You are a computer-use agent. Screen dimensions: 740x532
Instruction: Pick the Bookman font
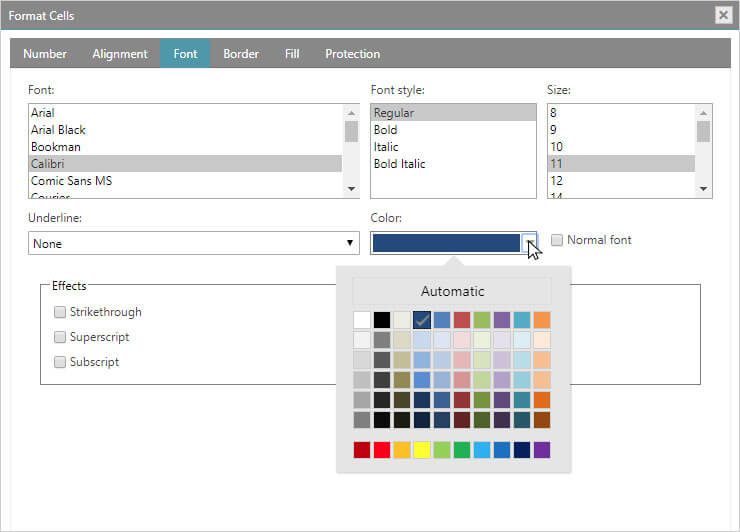coord(185,147)
